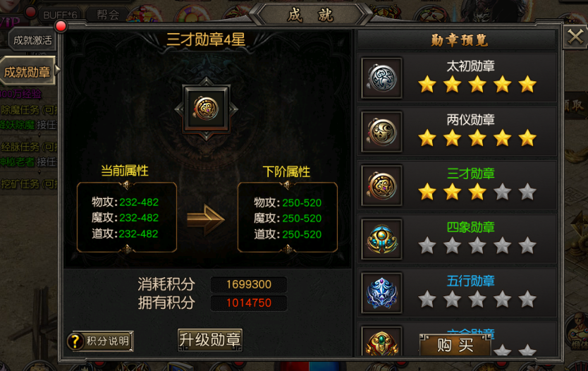588x371 pixels.
Task: Select the 两仪勋章 medal icon
Action: click(381, 132)
